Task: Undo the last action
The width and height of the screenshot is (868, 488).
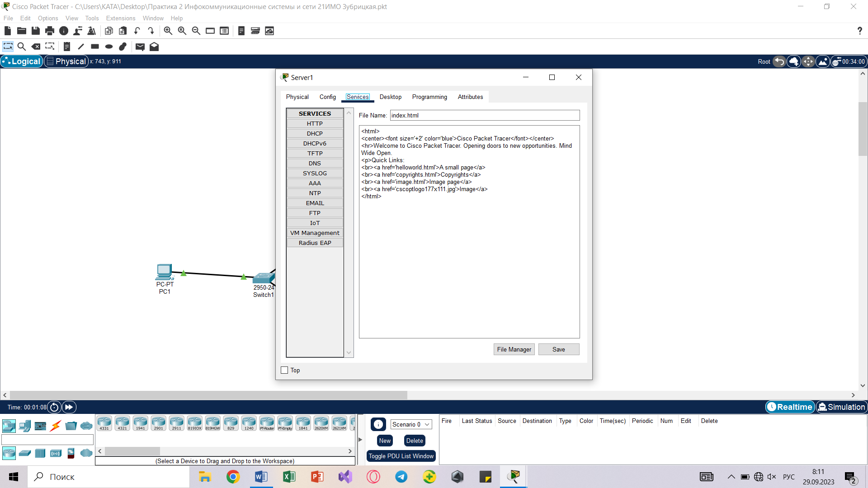Action: [137, 31]
